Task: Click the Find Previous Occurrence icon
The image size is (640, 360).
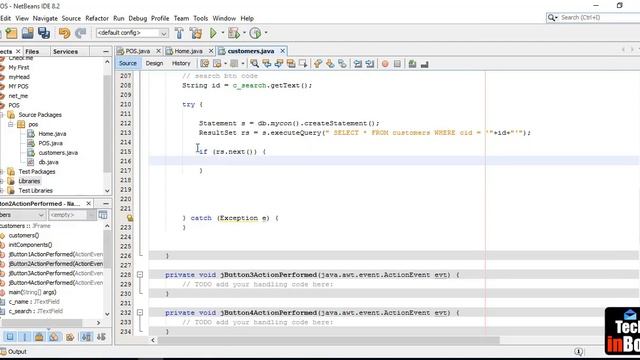Action: (x=267, y=64)
